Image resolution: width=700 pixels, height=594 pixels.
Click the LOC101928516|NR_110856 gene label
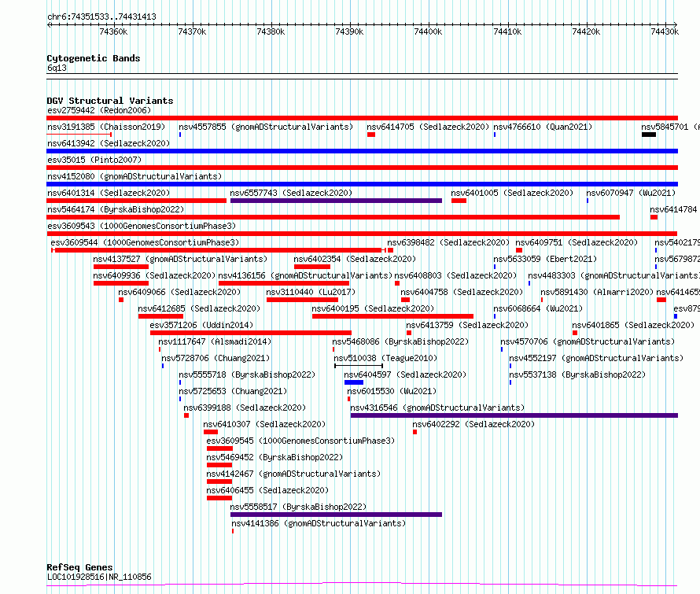coord(99,577)
